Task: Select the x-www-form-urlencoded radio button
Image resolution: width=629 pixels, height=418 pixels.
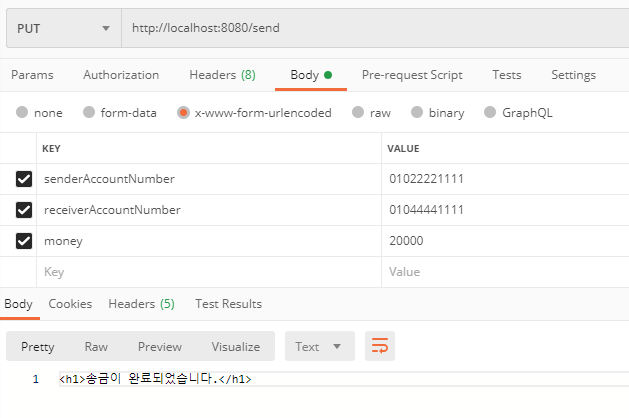Action: point(183,113)
